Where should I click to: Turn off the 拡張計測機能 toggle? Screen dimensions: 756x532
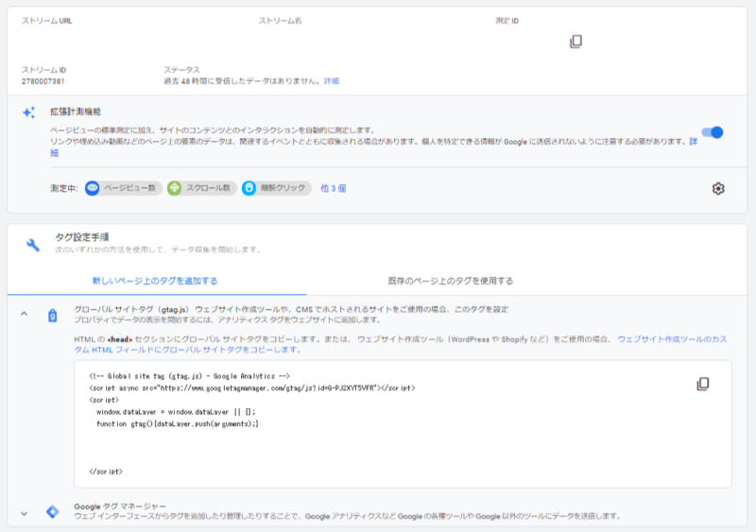[713, 132]
